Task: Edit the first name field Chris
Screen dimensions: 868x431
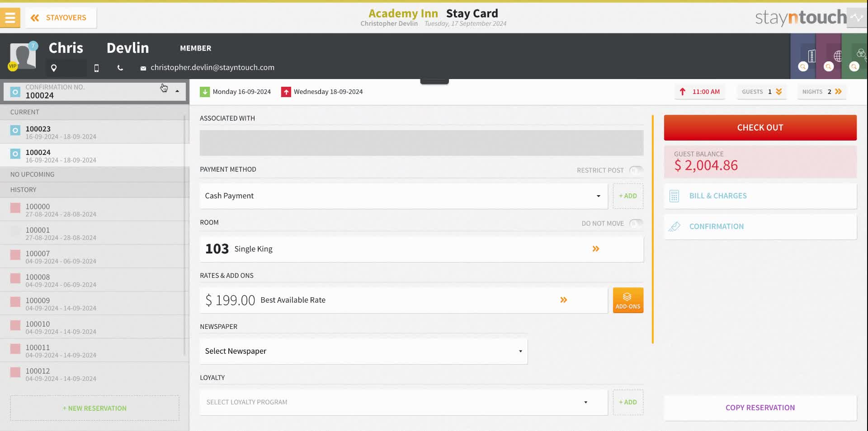Action: [66, 48]
